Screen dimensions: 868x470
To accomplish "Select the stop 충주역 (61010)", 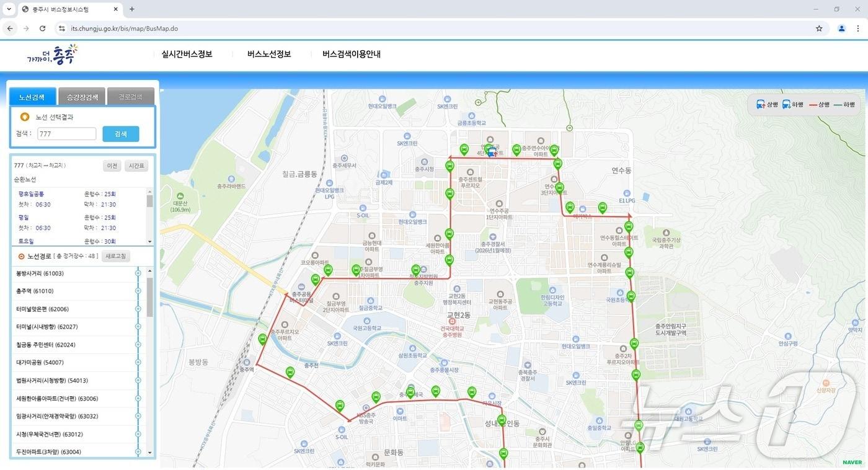I will (x=35, y=291).
